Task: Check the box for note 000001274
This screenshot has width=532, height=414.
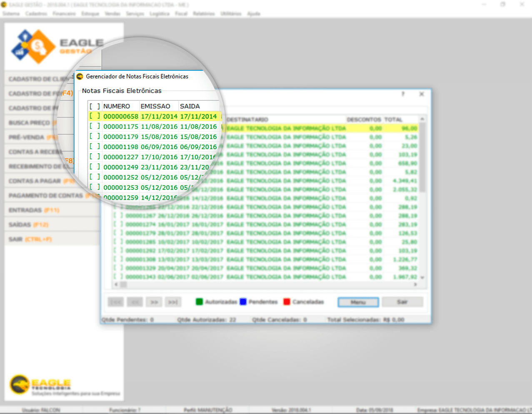Action: [119, 224]
